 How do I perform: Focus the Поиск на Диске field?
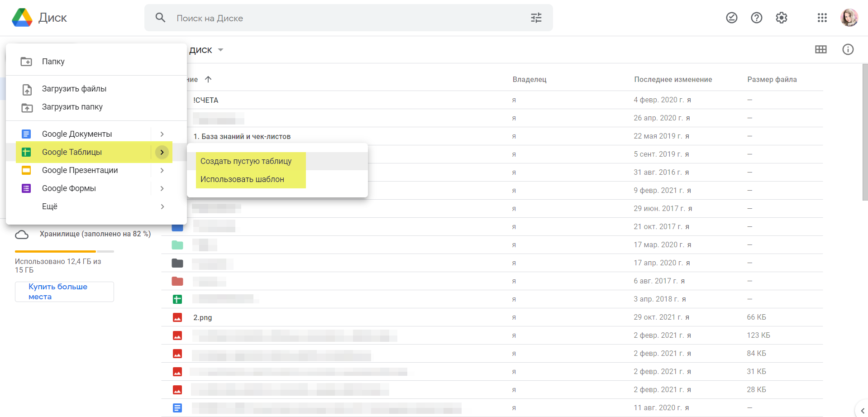[348, 18]
